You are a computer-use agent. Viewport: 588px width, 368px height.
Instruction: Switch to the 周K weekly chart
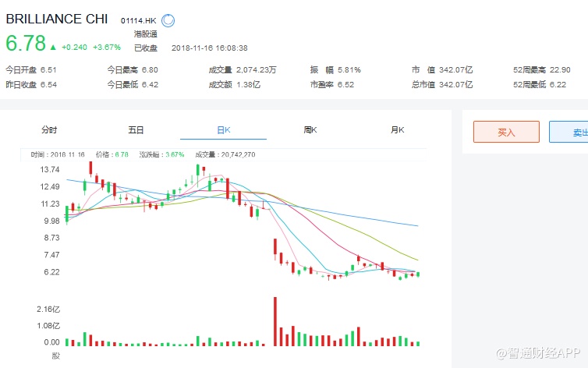(310, 130)
